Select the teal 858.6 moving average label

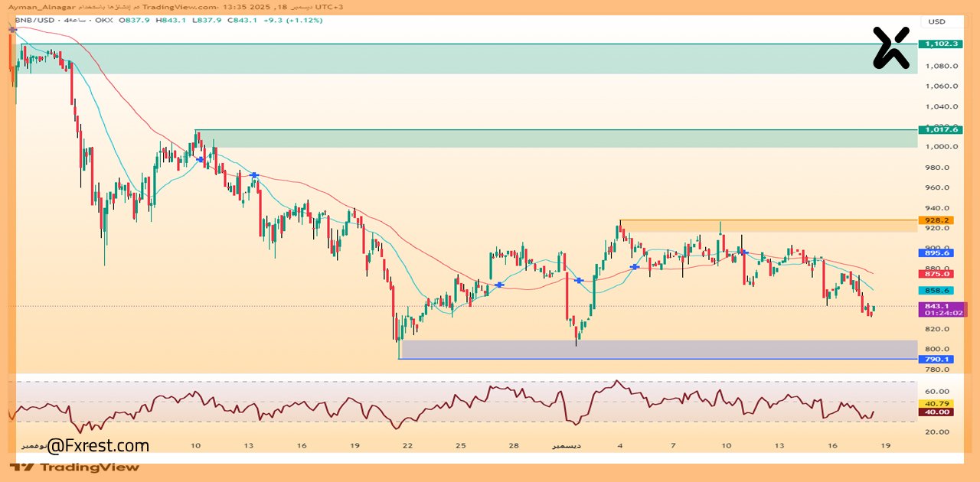pyautogui.click(x=937, y=291)
